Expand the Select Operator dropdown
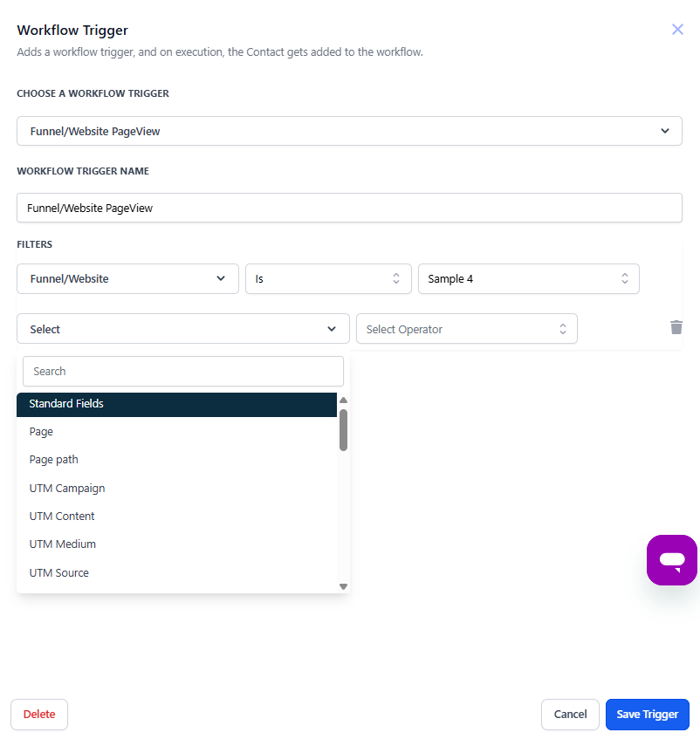The height and width of the screenshot is (739, 700). [467, 329]
